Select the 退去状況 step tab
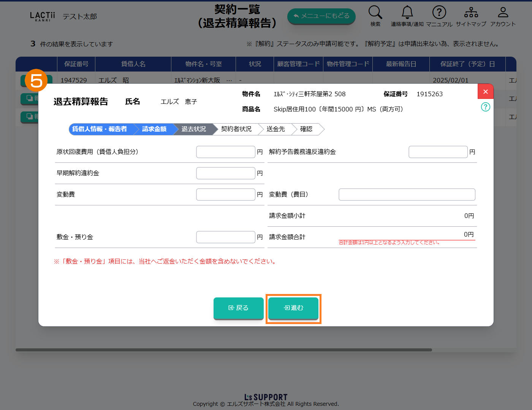Viewport: 532px width, 410px height. 193,129
